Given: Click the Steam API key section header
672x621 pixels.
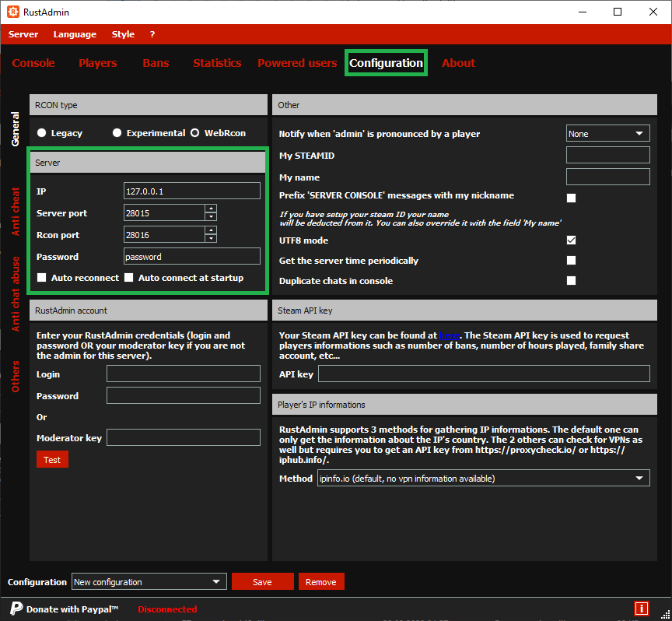Looking at the screenshot, I should click(x=464, y=310).
